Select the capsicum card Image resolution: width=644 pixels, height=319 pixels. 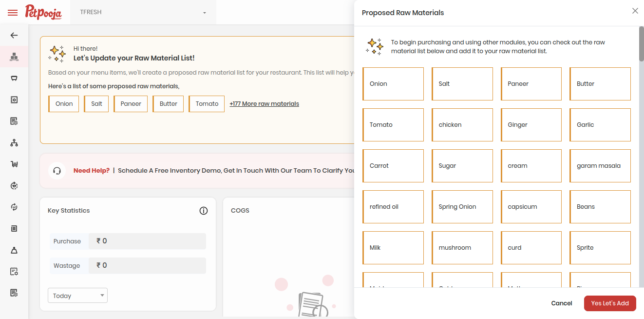(x=531, y=207)
